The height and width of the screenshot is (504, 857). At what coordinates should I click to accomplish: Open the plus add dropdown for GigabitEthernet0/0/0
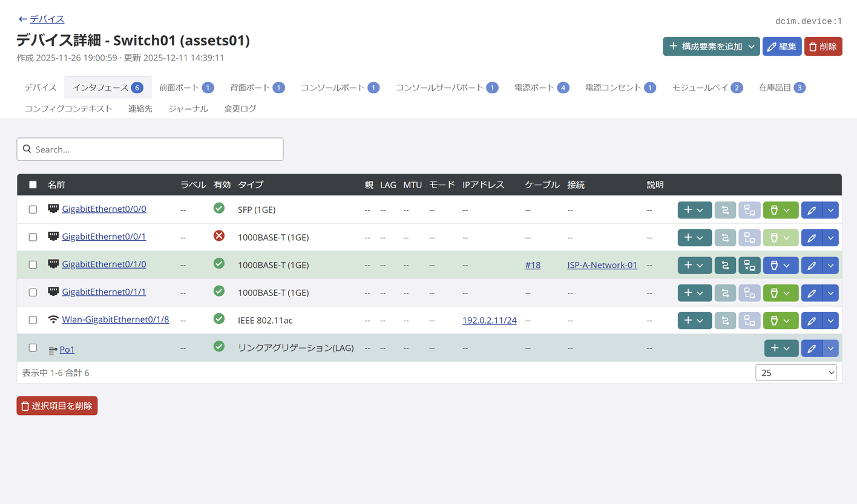[694, 210]
